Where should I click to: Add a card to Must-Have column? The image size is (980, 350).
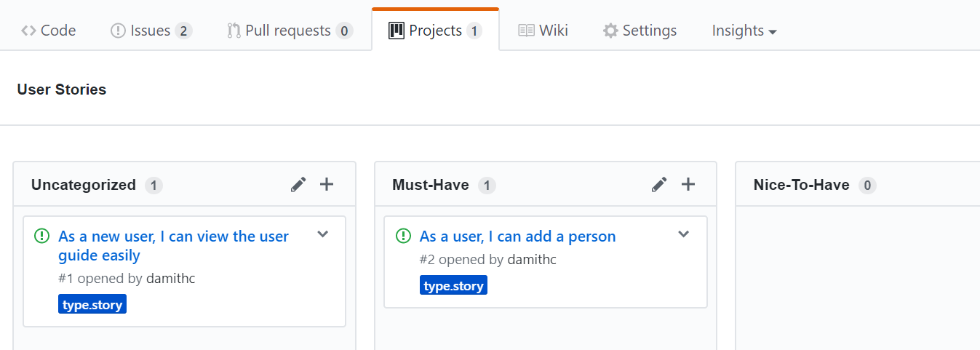pyautogui.click(x=688, y=185)
